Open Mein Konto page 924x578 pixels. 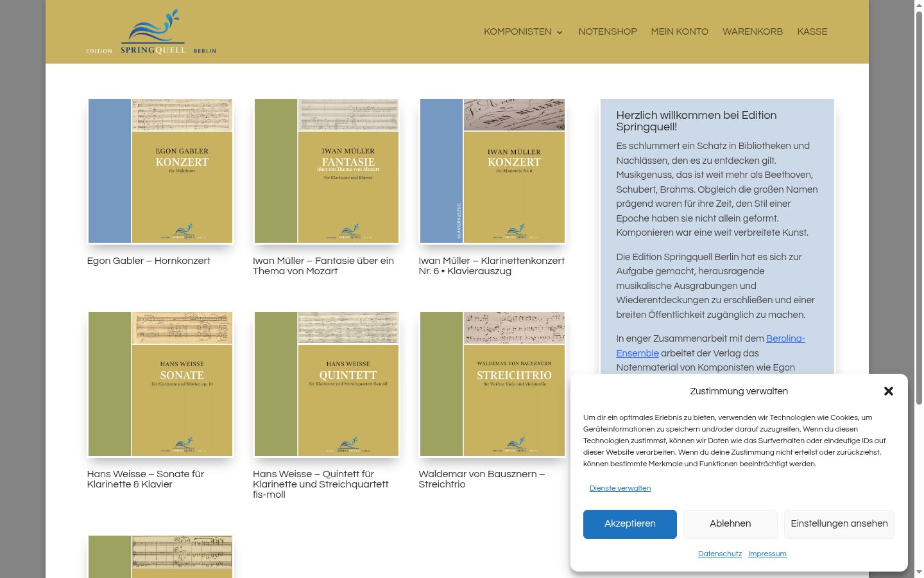point(680,31)
